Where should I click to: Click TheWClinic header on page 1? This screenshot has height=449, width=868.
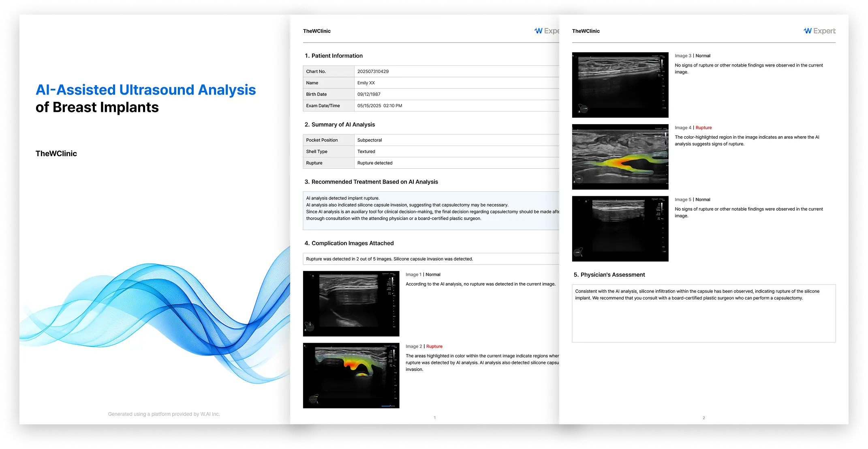316,31
